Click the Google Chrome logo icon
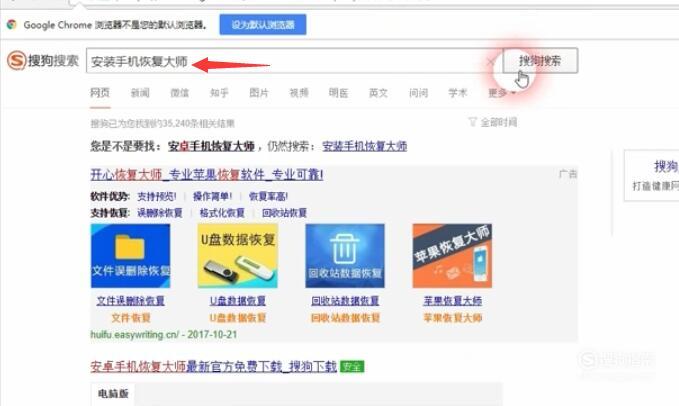This screenshot has height=406, width=679. point(12,25)
